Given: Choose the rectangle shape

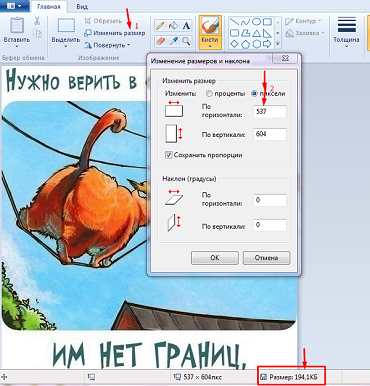Looking at the screenshot, I should tap(267, 22).
